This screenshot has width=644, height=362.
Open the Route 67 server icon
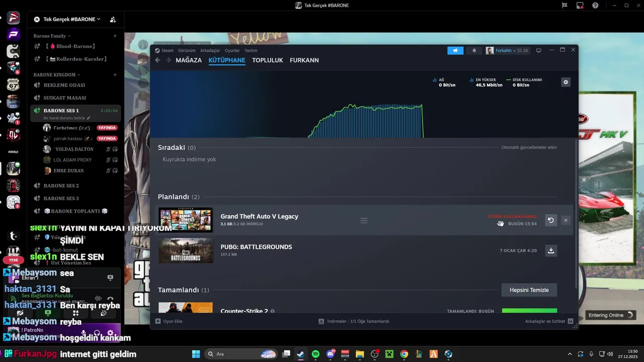pos(13,84)
